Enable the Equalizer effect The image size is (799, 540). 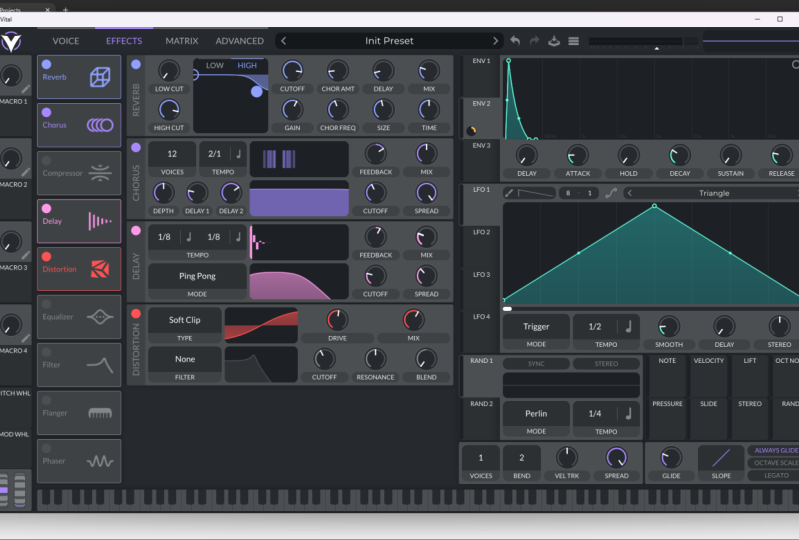pos(46,304)
